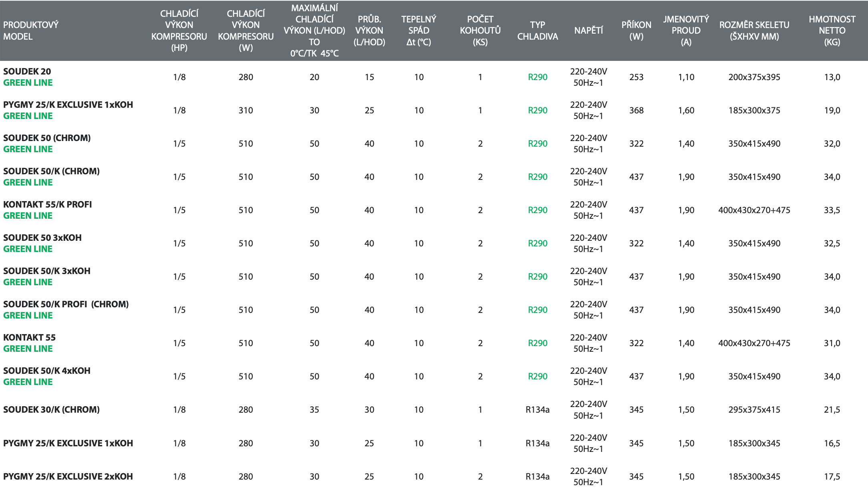
Task: Click the ROZMĚR SKELETU column header
Action: coord(754,30)
